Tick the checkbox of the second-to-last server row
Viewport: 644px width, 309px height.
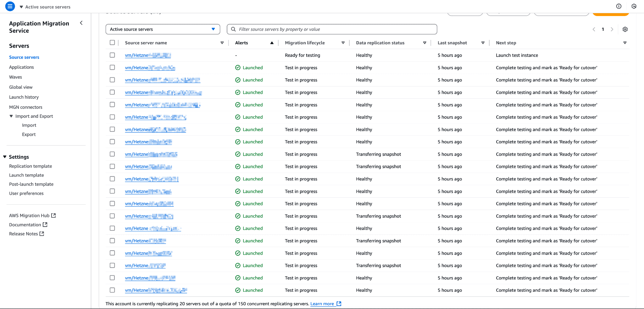pos(112,278)
